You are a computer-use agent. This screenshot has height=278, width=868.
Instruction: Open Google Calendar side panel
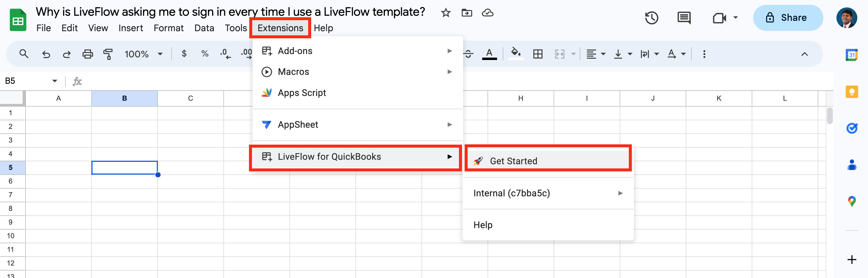coord(851,55)
